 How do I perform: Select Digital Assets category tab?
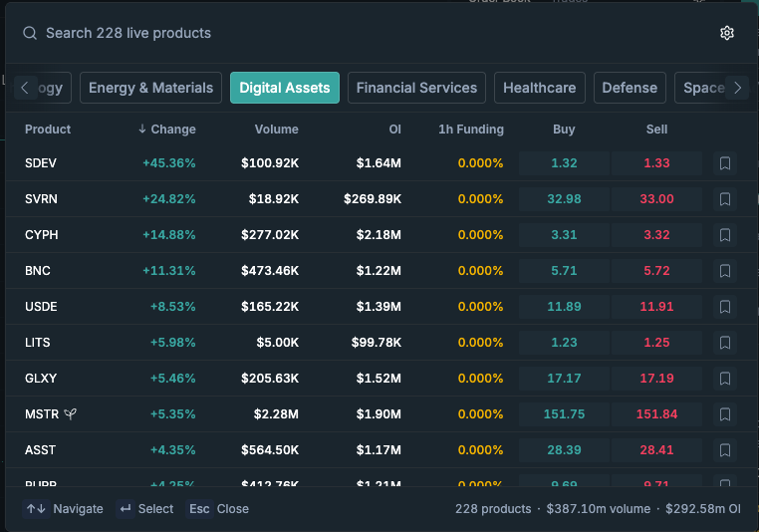pos(285,88)
